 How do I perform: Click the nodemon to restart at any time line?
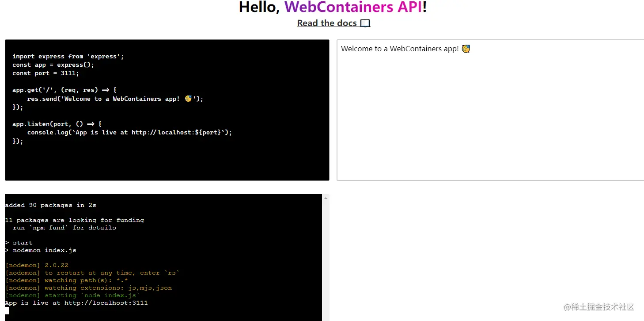tap(92, 273)
